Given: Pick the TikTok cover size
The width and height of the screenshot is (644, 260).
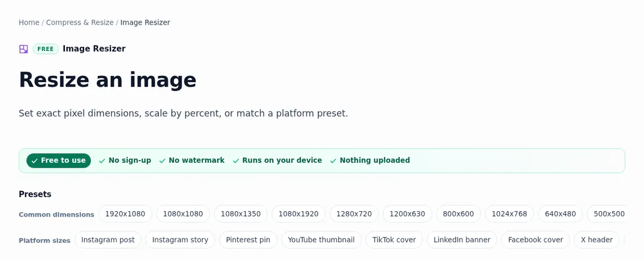Looking at the screenshot, I should point(394,240).
